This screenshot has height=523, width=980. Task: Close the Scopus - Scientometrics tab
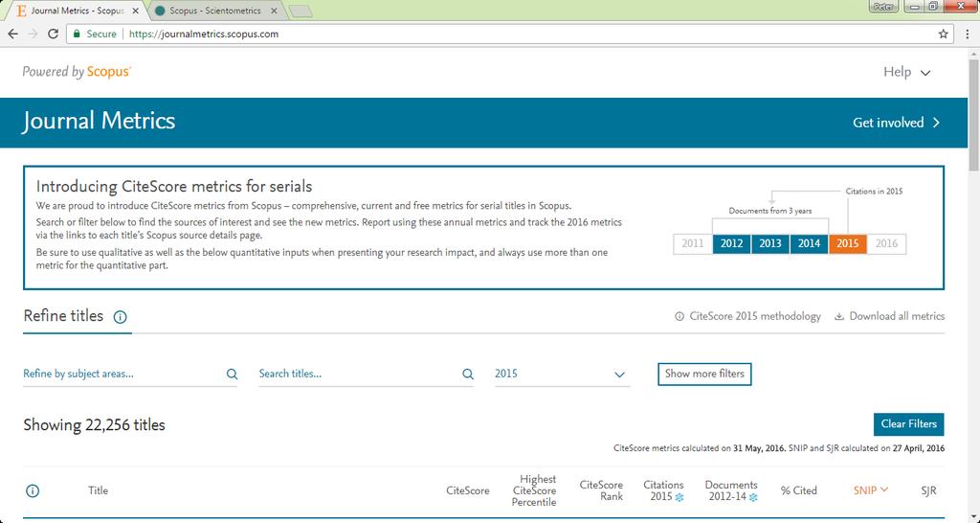[x=274, y=11]
